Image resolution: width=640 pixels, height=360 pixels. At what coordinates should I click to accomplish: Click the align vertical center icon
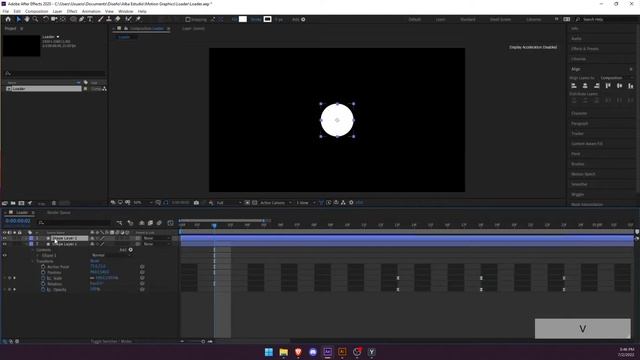(620, 86)
